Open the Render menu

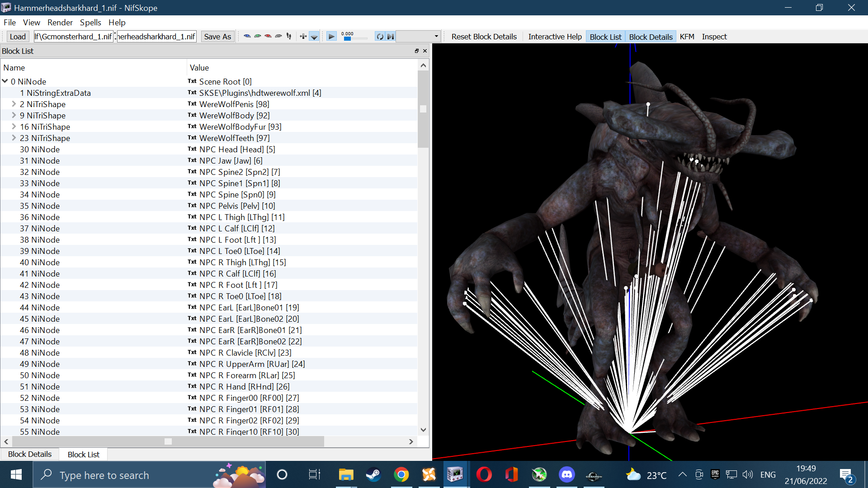pos(60,22)
